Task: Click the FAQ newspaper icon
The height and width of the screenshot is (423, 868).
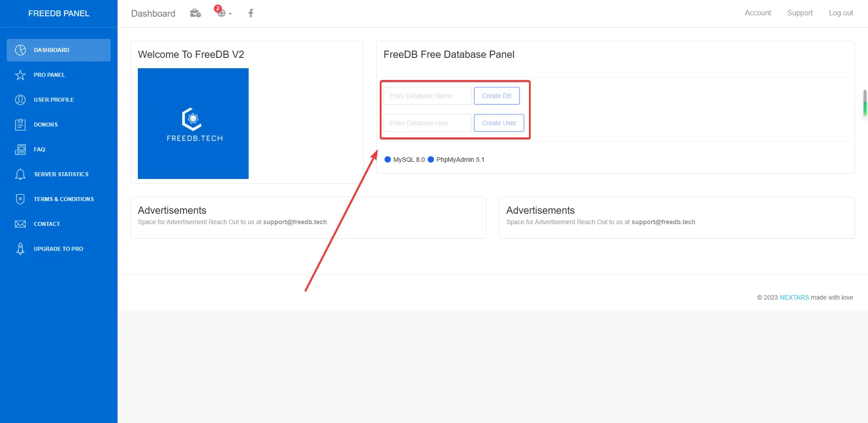Action: pos(20,149)
